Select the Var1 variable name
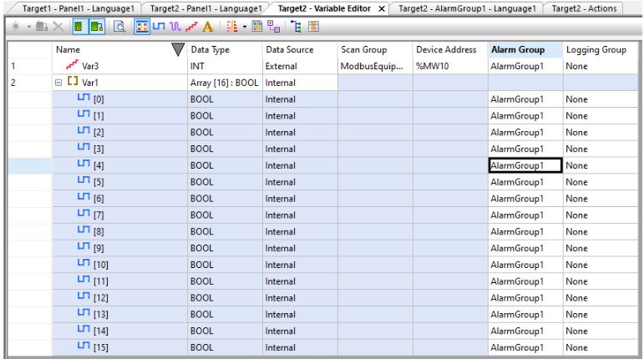 click(x=90, y=83)
